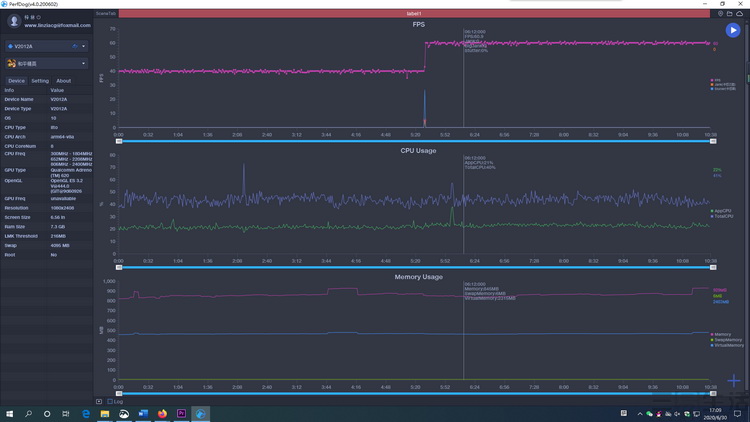Click the user avatar icon

tap(14, 21)
